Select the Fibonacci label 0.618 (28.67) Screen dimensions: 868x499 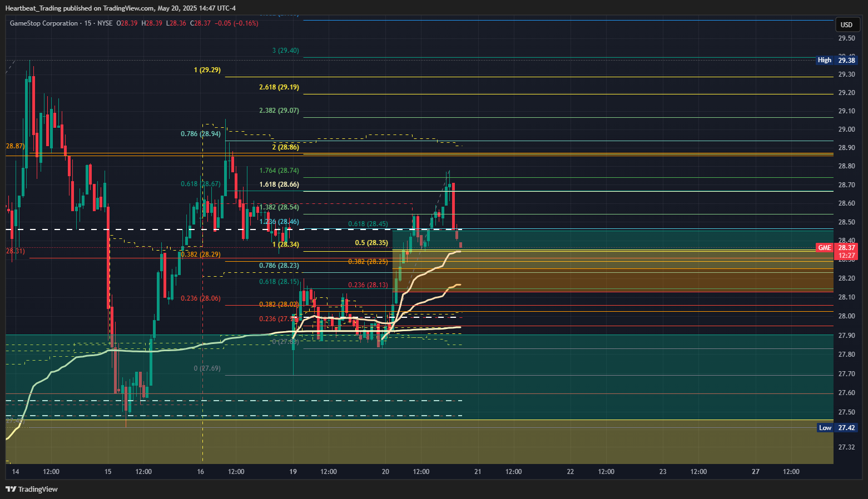pyautogui.click(x=201, y=184)
